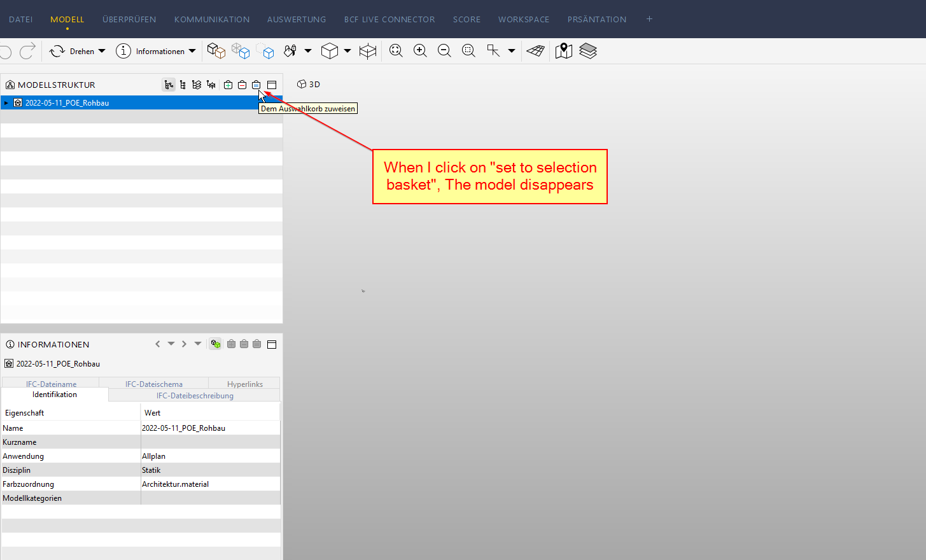
Task: Click the 3D view tab label
Action: 309,84
